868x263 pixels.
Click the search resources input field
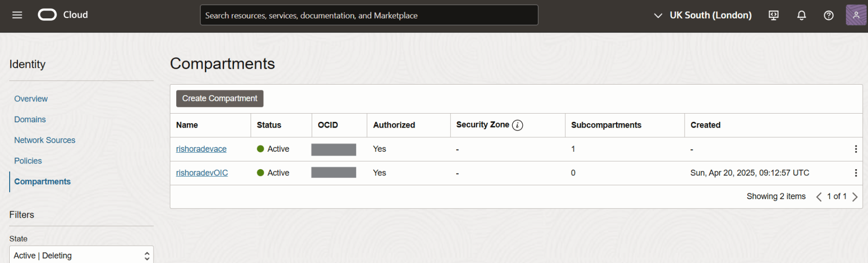(x=369, y=15)
